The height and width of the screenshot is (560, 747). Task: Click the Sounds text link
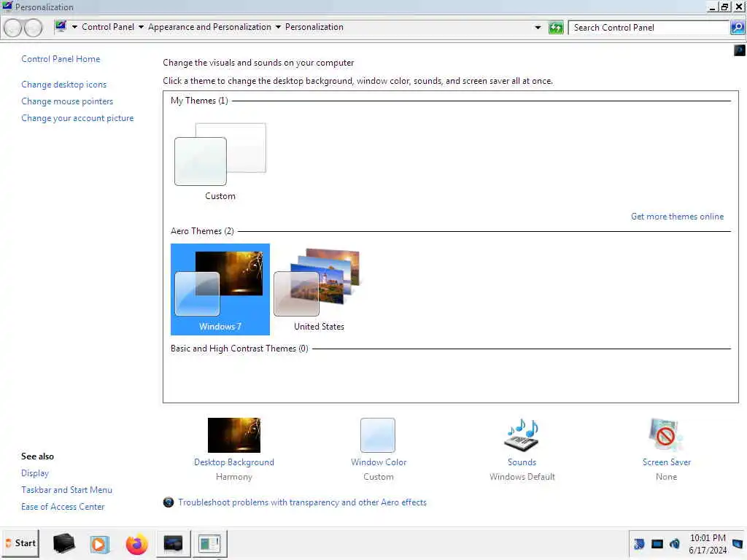[x=522, y=462]
